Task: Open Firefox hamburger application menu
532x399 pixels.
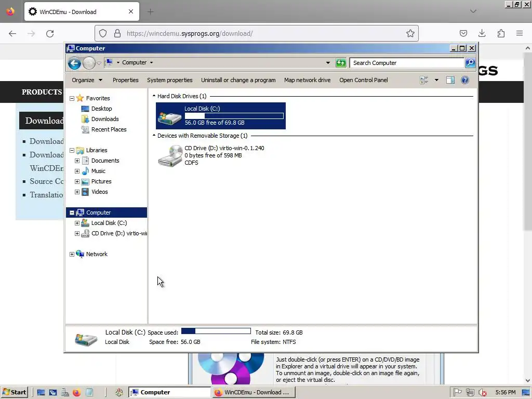Action: point(520,33)
